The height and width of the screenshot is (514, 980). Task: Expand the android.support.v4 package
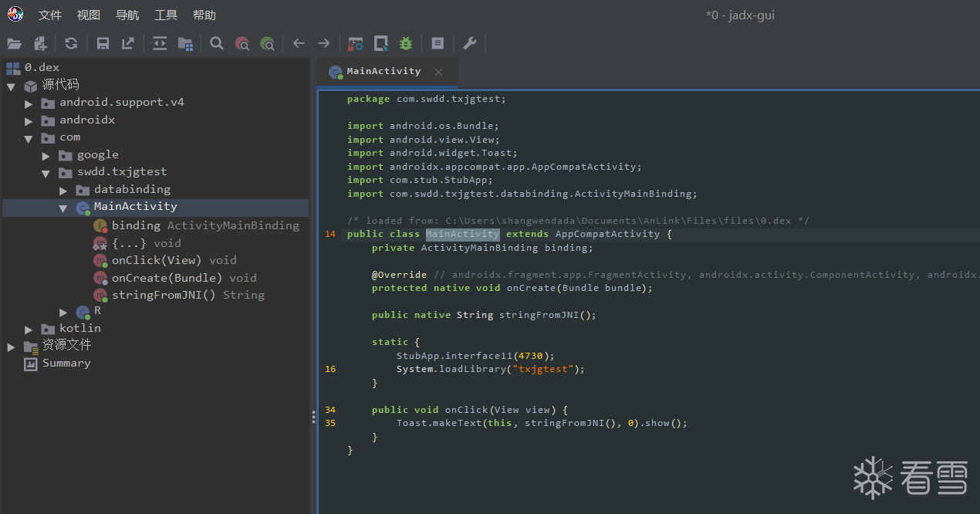pyautogui.click(x=29, y=103)
